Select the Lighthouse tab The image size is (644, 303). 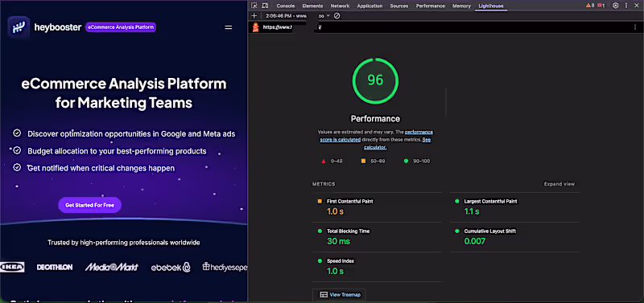[491, 6]
